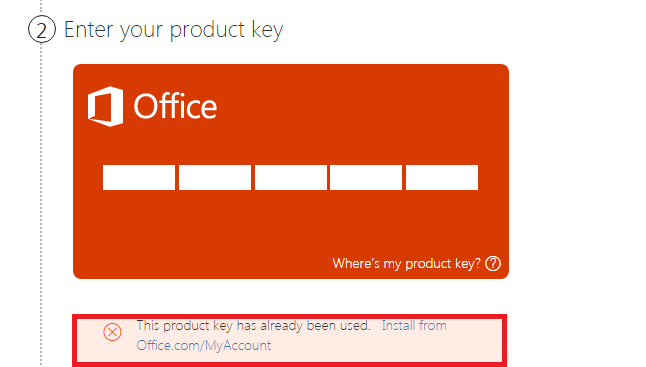
Task: Focus the first product key box
Action: [139, 178]
